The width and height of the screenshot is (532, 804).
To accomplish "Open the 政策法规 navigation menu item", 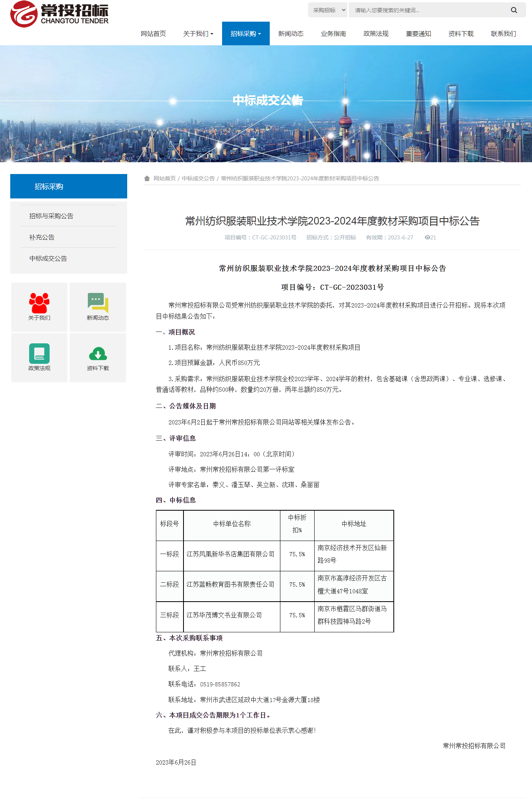I will click(x=376, y=34).
